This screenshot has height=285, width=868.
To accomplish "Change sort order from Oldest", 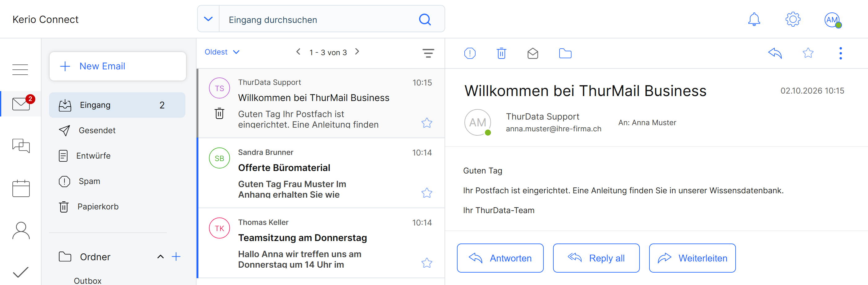I will tap(222, 52).
